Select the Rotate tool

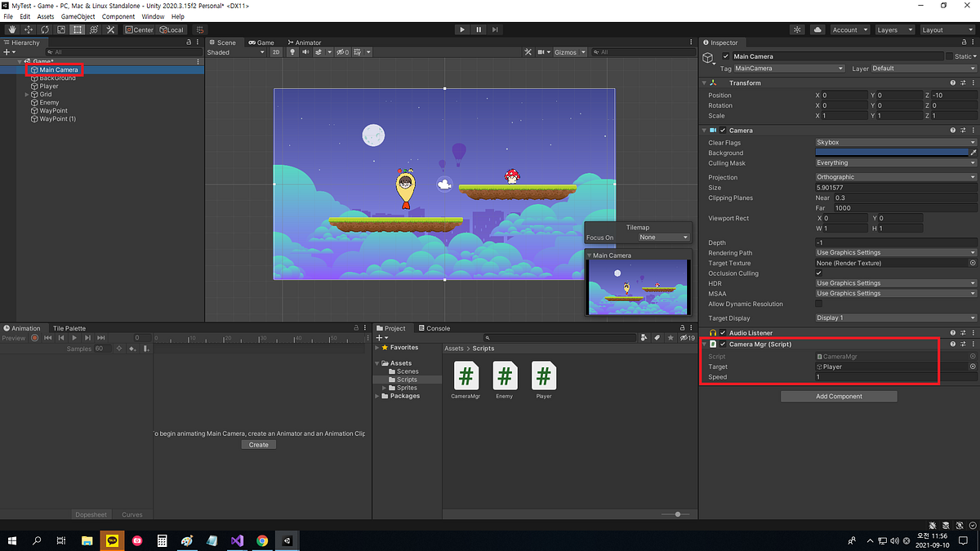point(44,29)
